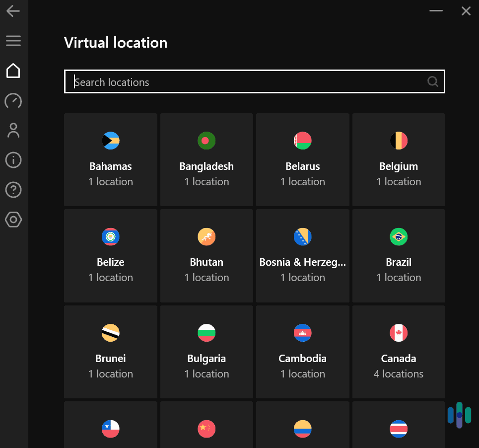Image resolution: width=479 pixels, height=448 pixels.
Task: Select Bosnia & Herzegovina
Action: point(302,255)
